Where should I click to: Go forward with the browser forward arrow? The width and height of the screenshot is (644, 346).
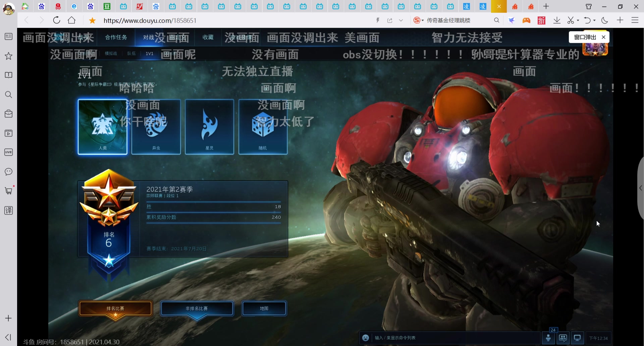click(42, 20)
